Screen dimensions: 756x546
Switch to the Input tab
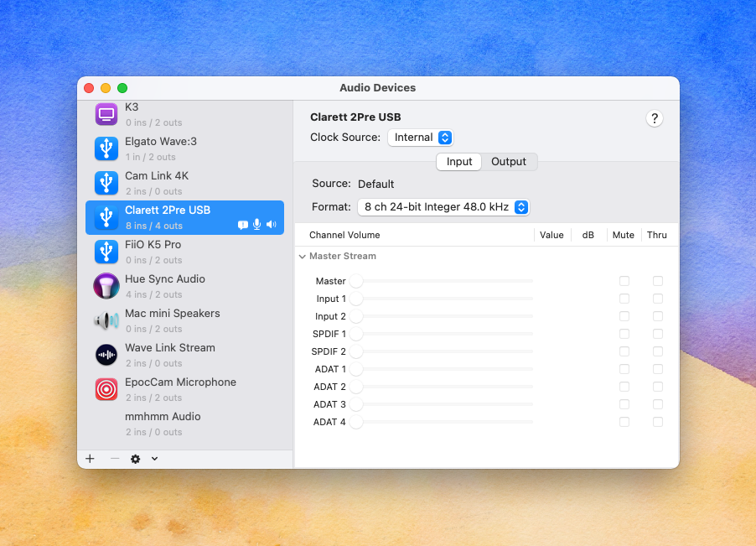click(459, 162)
